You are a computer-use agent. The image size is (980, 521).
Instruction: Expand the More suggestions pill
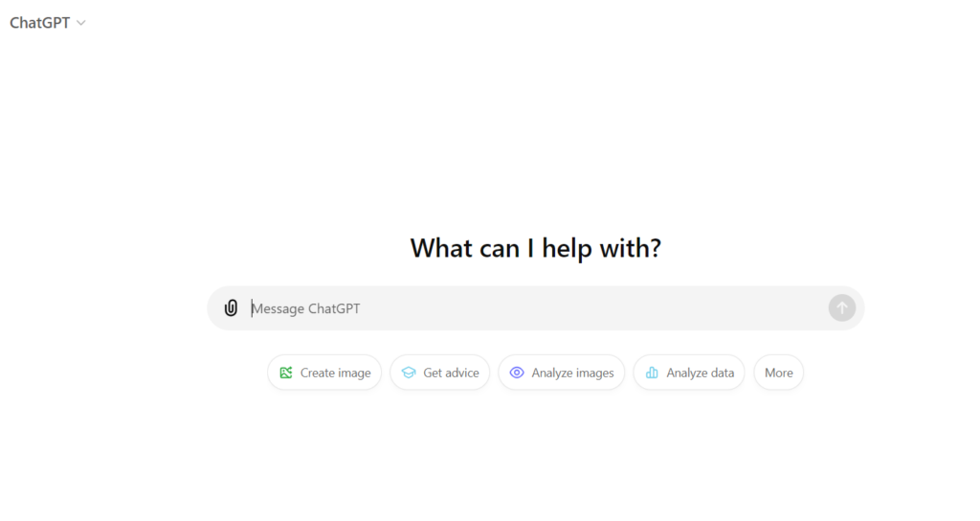coord(778,373)
